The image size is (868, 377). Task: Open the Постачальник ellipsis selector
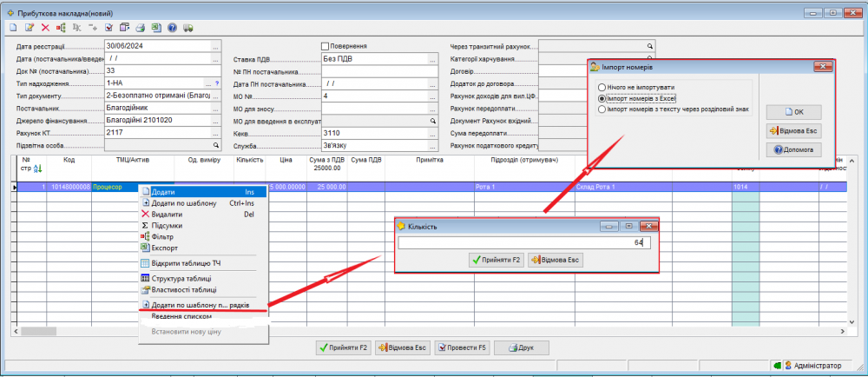(x=216, y=109)
